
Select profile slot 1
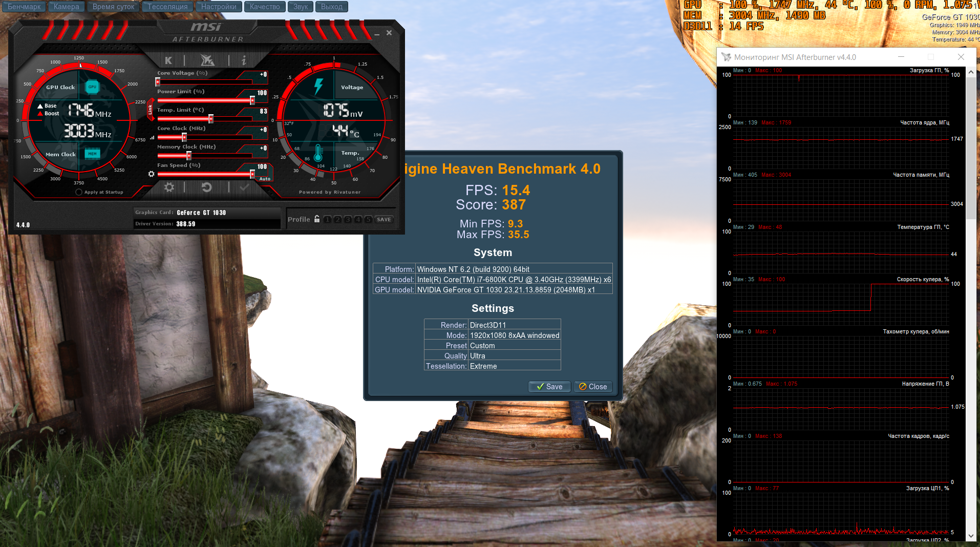coord(328,219)
